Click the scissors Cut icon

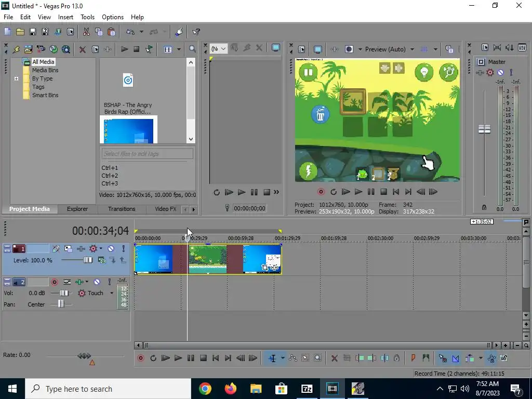click(86, 32)
